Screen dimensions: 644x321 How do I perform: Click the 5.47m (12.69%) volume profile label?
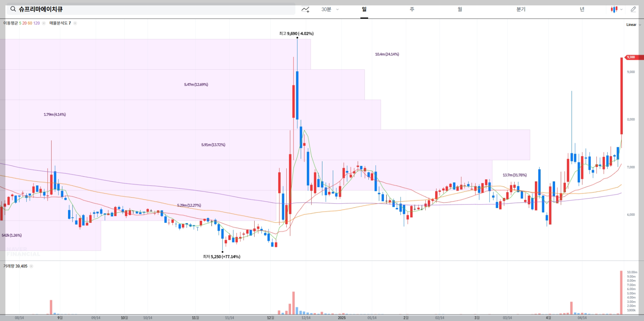tap(196, 85)
